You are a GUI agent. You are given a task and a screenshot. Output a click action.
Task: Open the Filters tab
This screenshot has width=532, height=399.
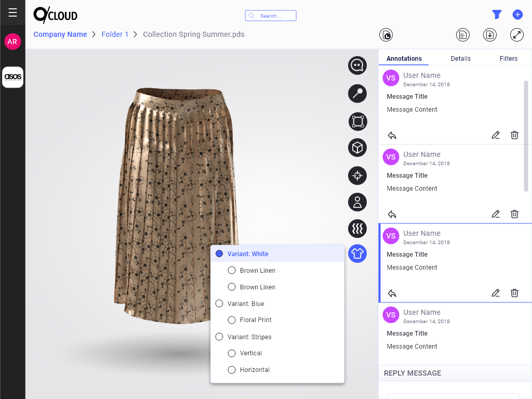(508, 59)
